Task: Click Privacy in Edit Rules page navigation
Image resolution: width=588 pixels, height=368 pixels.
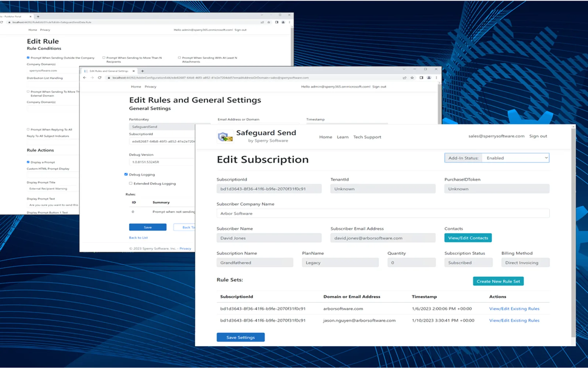Action: (150, 86)
